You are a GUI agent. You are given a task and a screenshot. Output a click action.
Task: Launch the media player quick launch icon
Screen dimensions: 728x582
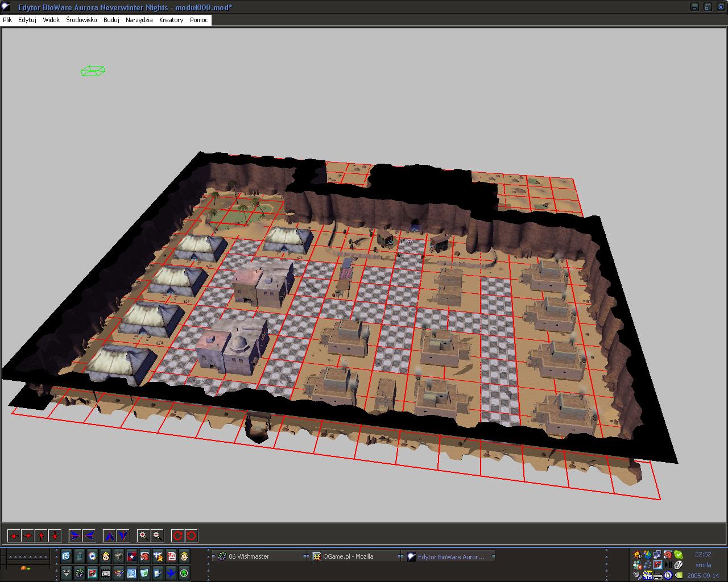[92, 556]
